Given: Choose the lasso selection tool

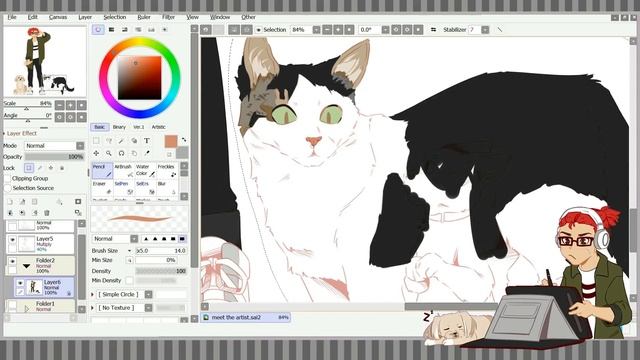Looking at the screenshot, I should (109, 141).
